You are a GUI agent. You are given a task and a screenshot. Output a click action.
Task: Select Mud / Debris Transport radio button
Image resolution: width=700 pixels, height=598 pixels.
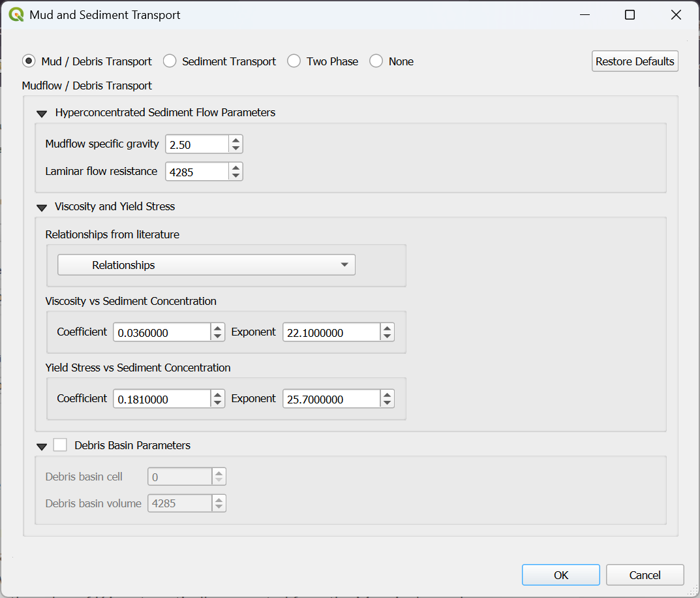tap(29, 61)
